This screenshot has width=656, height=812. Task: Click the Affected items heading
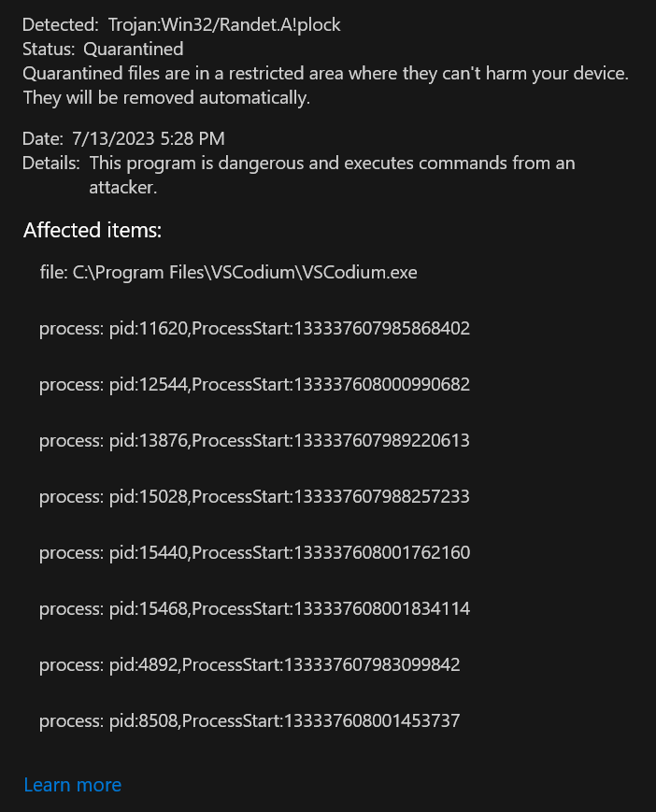(92, 230)
